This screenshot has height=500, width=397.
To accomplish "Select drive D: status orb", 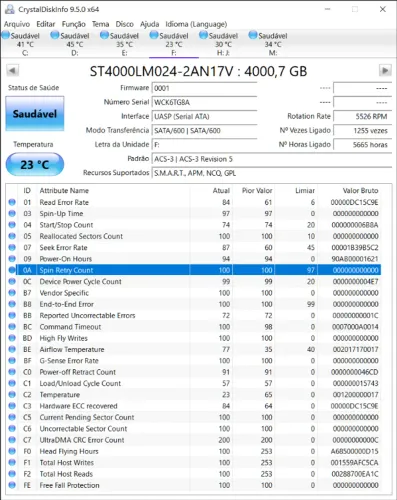I will (x=55, y=35).
